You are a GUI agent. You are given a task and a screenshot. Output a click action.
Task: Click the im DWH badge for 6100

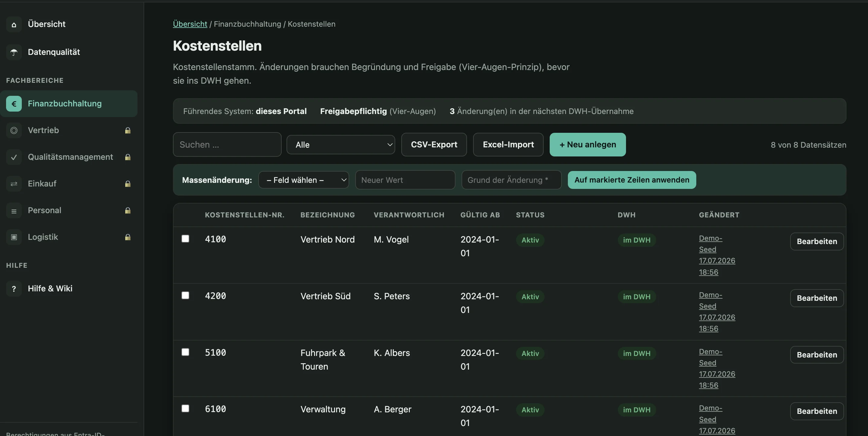coord(637,410)
